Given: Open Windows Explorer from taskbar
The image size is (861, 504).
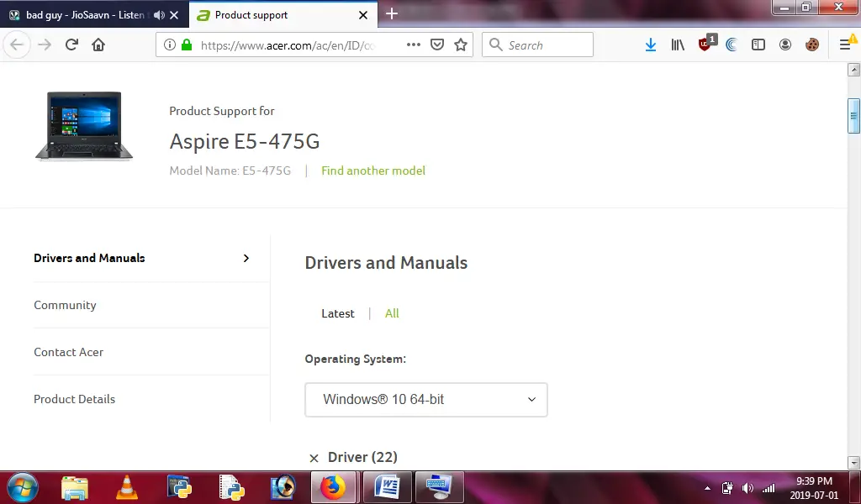Looking at the screenshot, I should coord(75,487).
